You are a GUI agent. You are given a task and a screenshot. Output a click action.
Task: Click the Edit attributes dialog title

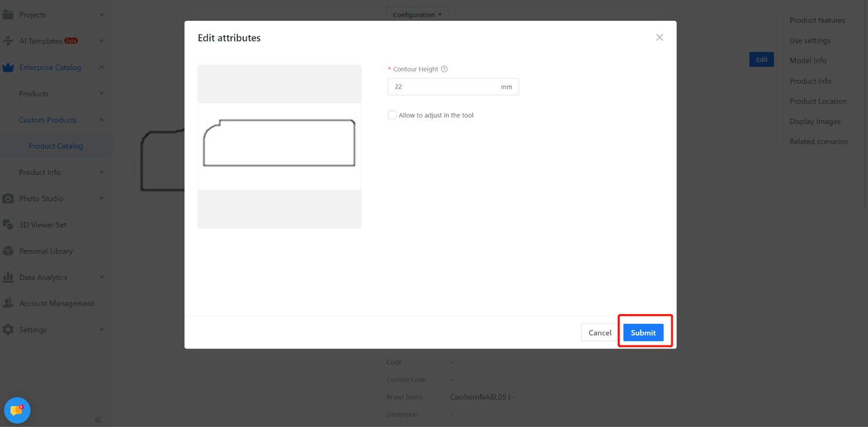(x=229, y=38)
